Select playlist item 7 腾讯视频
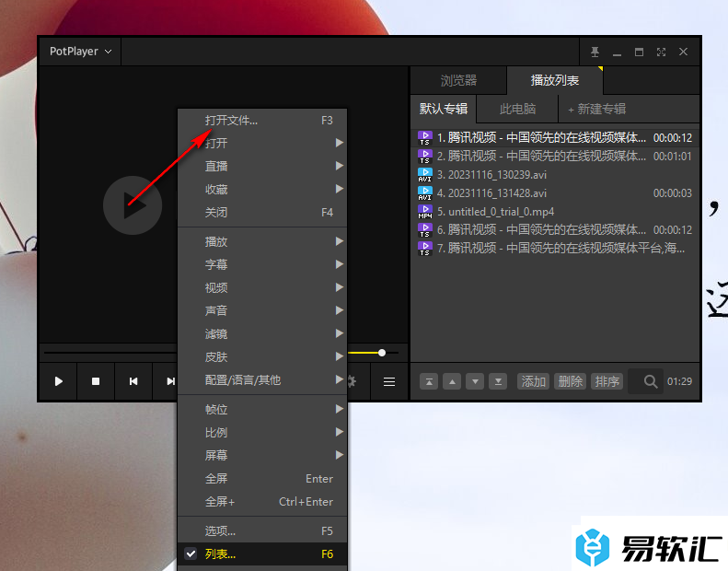The width and height of the screenshot is (728, 571). (x=555, y=248)
